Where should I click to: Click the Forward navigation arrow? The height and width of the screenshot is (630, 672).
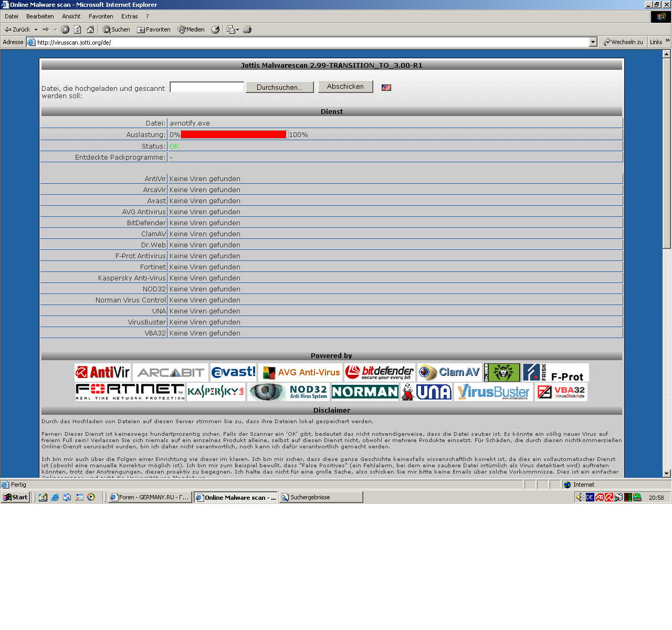tap(46, 29)
